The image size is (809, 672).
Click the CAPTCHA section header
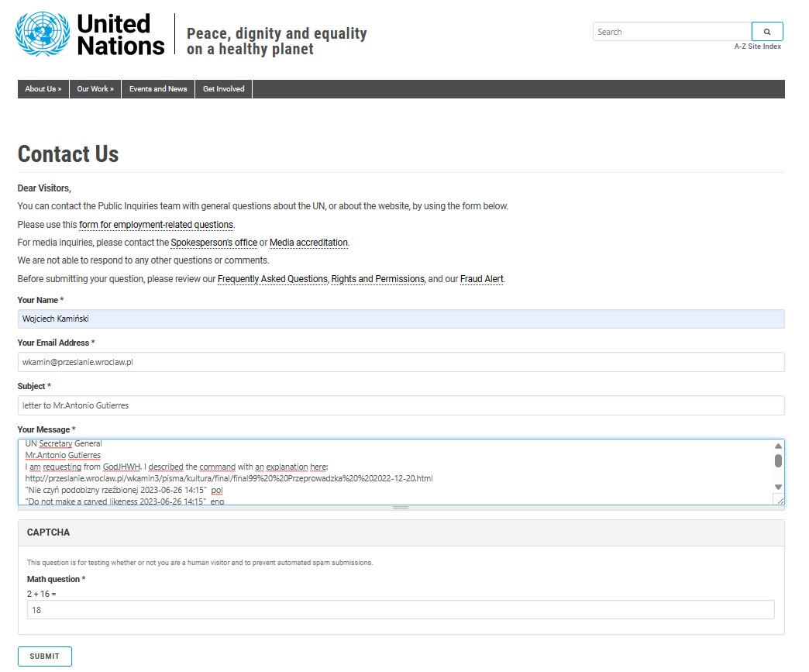pos(401,532)
